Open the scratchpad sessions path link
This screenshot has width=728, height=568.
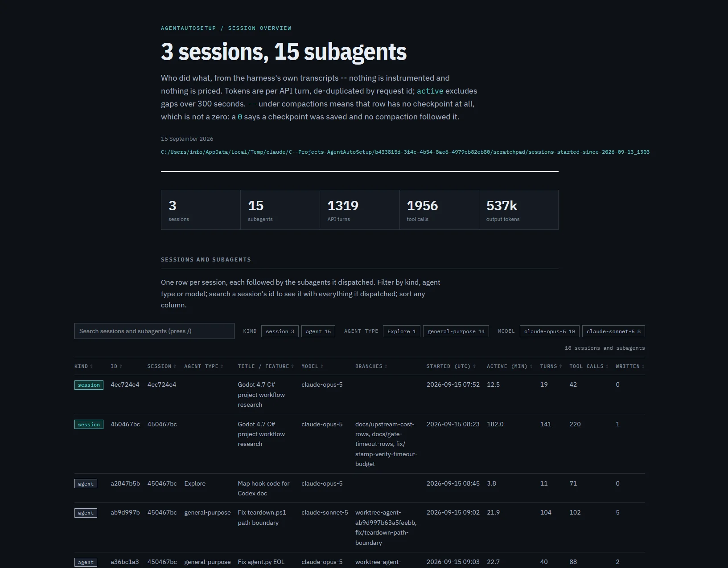pyautogui.click(x=405, y=152)
